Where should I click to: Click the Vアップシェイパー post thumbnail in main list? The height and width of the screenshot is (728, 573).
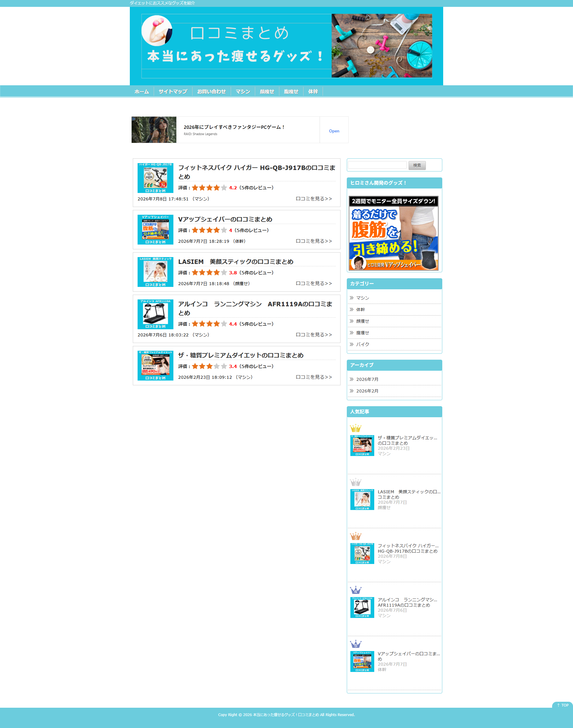[155, 230]
